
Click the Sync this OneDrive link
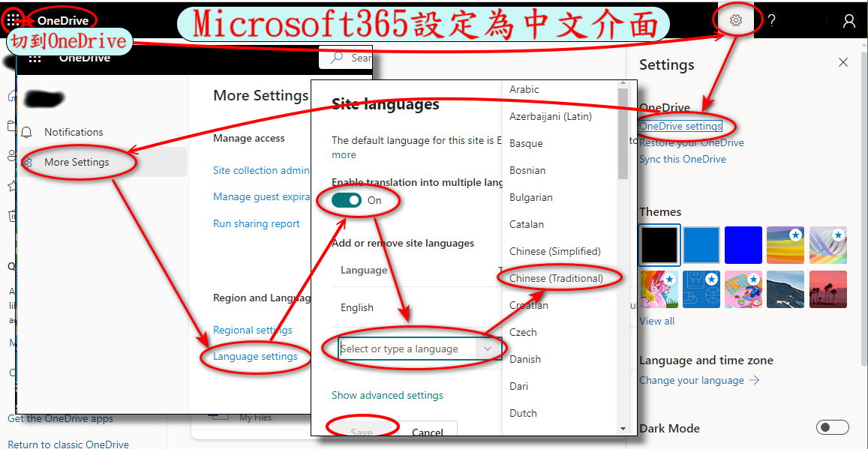[x=683, y=159]
